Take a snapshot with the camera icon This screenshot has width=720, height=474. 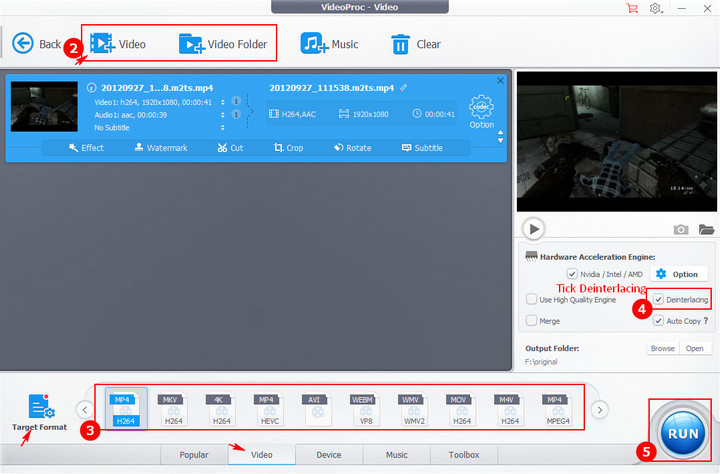tap(681, 229)
